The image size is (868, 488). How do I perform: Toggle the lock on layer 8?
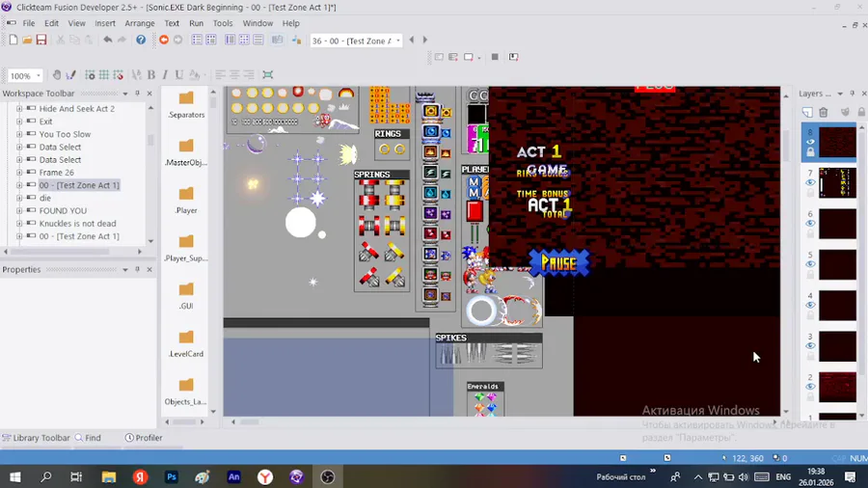pyautogui.click(x=810, y=152)
